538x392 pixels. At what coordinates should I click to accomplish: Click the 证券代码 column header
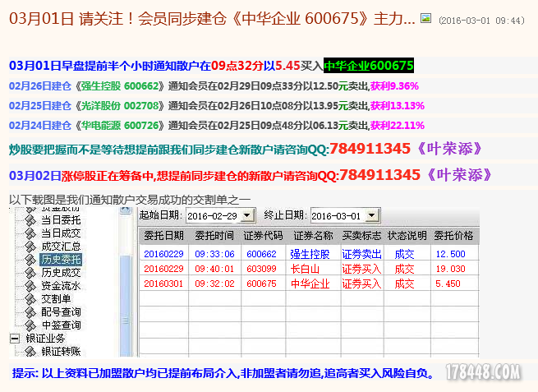coord(263,236)
